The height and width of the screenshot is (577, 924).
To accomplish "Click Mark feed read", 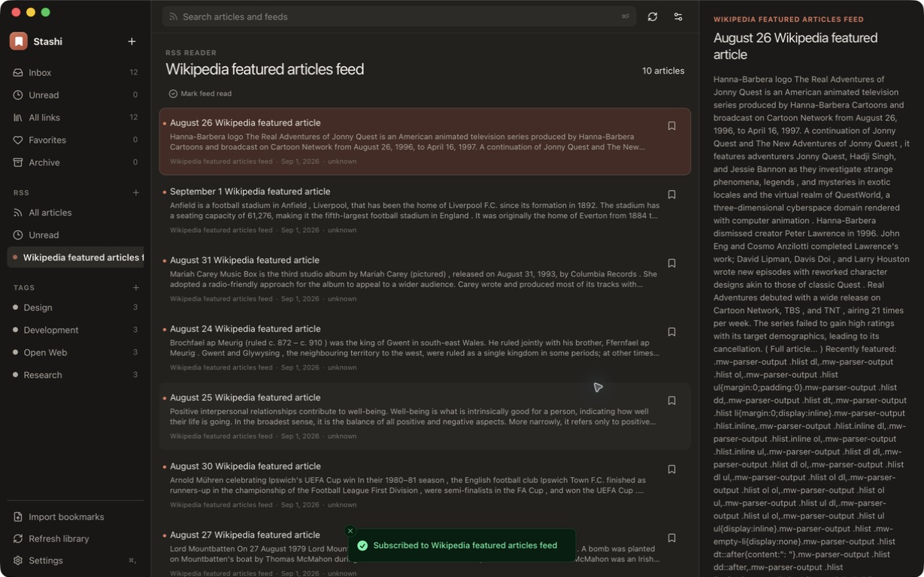I will [x=200, y=94].
